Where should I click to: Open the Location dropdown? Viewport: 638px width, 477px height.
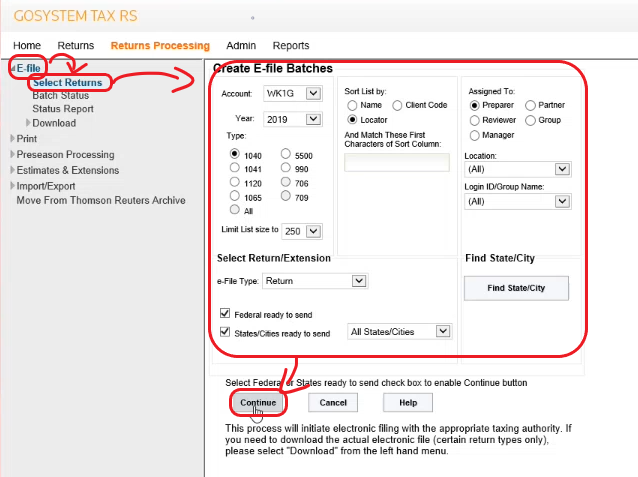click(x=518, y=169)
